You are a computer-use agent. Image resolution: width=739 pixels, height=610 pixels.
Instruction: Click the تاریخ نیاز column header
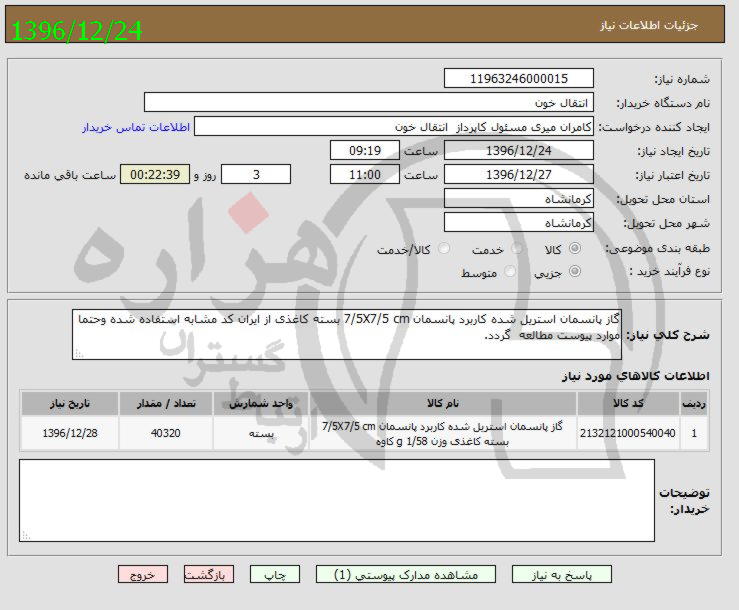click(70, 404)
